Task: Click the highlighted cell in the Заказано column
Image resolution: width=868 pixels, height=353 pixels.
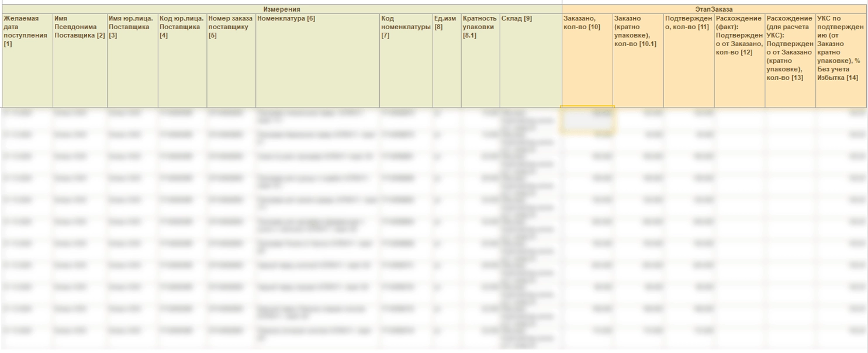Action: click(x=587, y=119)
